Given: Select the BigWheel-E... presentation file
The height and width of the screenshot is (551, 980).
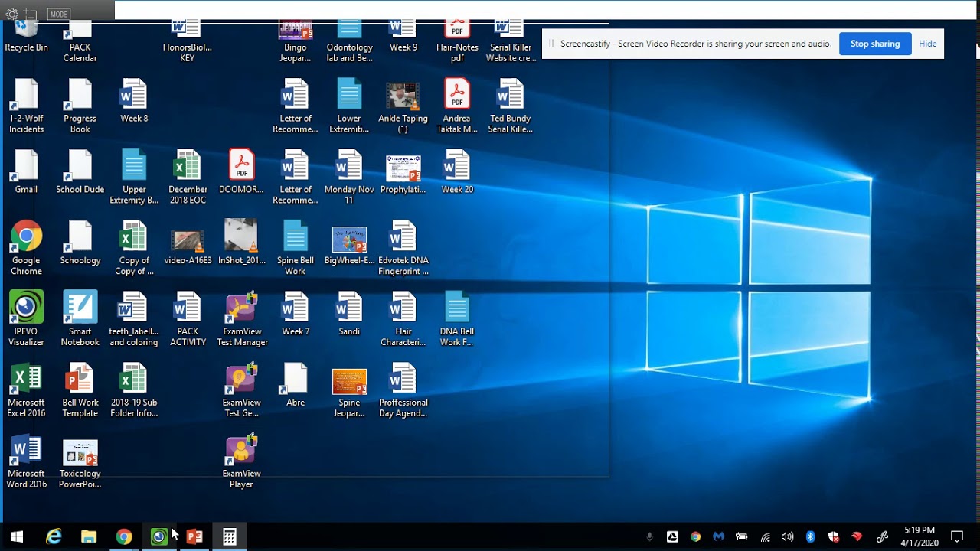Looking at the screenshot, I should pyautogui.click(x=349, y=243).
